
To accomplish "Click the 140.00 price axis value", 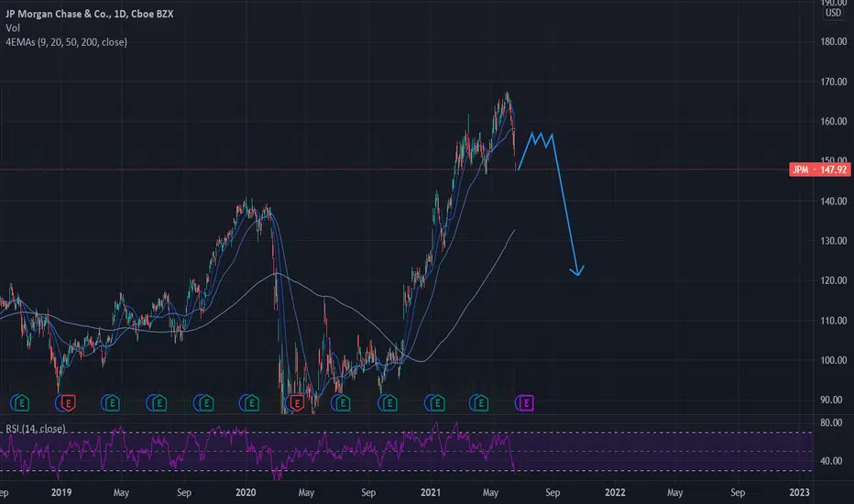I will tap(833, 201).
